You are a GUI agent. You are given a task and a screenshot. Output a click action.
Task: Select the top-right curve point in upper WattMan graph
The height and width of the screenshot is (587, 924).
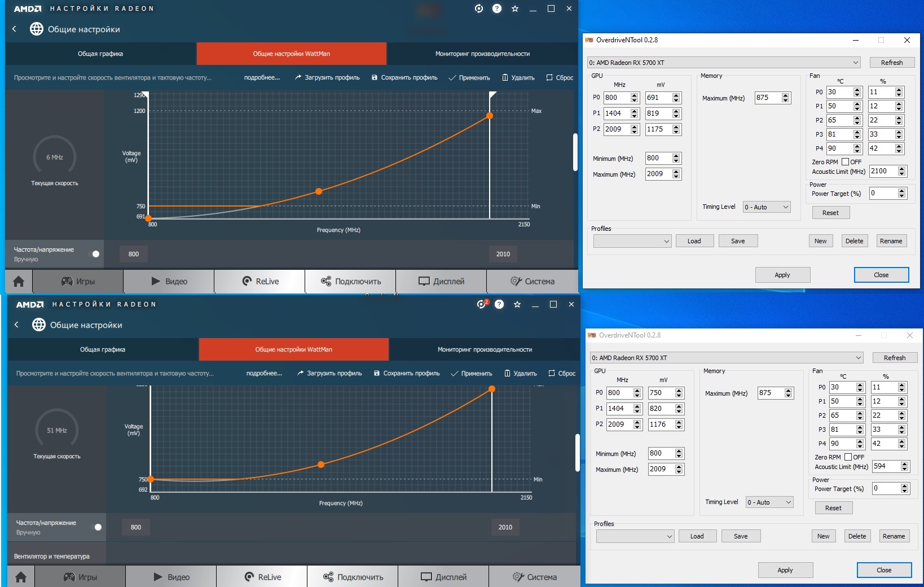490,116
